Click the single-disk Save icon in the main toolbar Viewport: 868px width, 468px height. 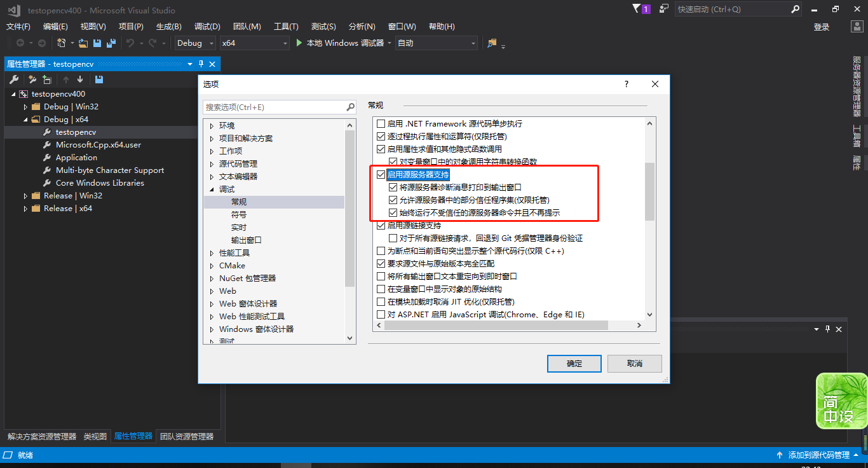click(97, 43)
